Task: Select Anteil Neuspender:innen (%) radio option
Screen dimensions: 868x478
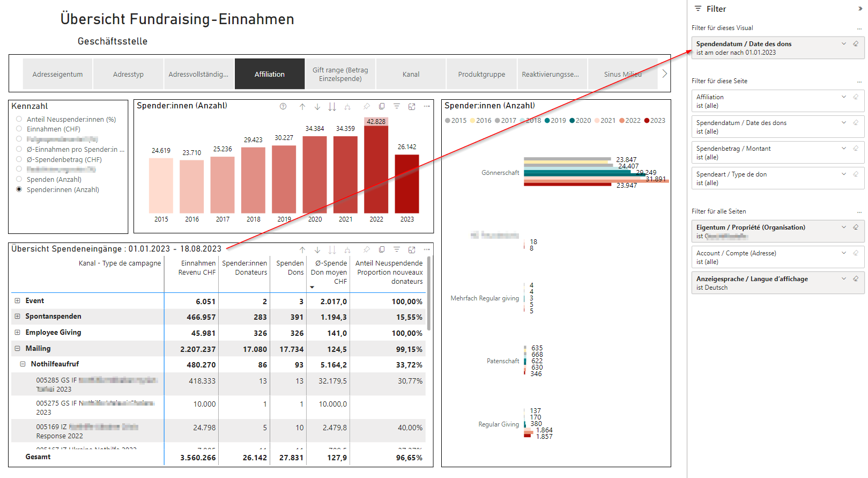Action: [19, 119]
